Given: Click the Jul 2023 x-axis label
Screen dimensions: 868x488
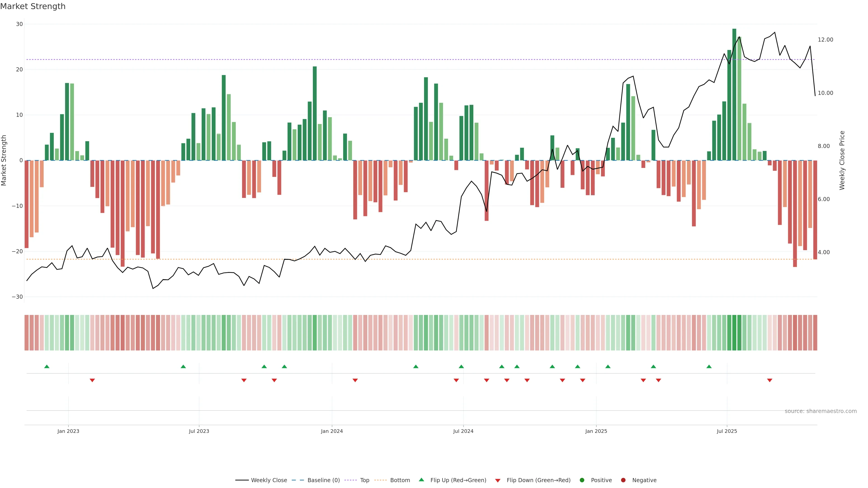Looking at the screenshot, I should click(x=199, y=431).
